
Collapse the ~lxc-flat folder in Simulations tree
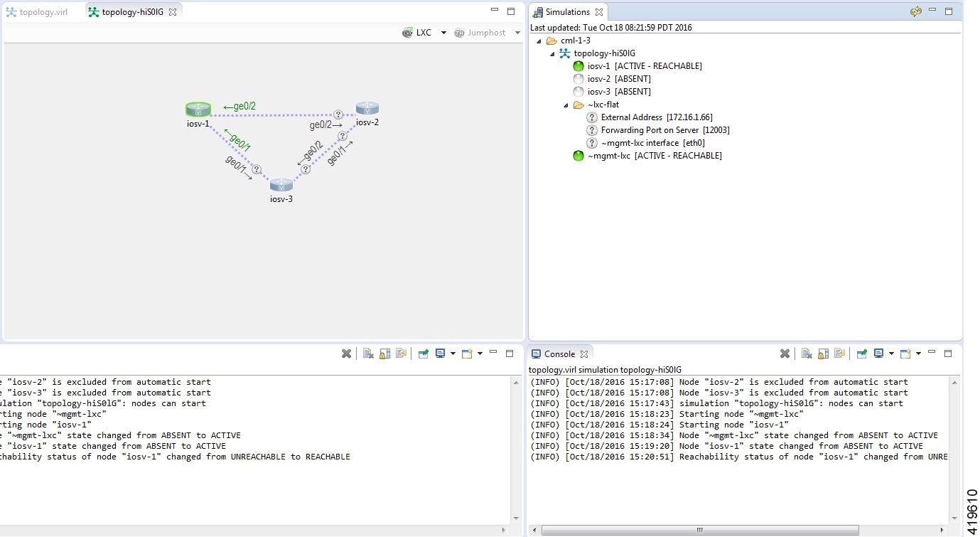pos(566,105)
